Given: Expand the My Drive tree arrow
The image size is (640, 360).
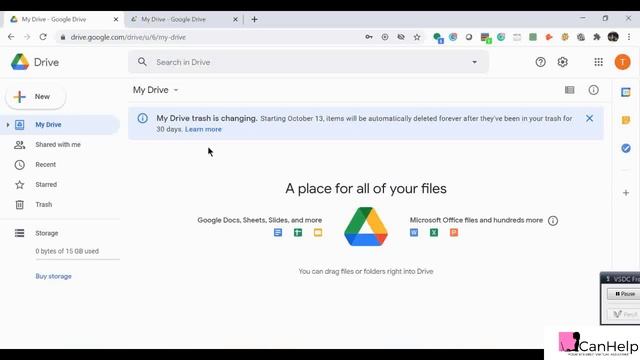Looking at the screenshot, I should (8, 124).
